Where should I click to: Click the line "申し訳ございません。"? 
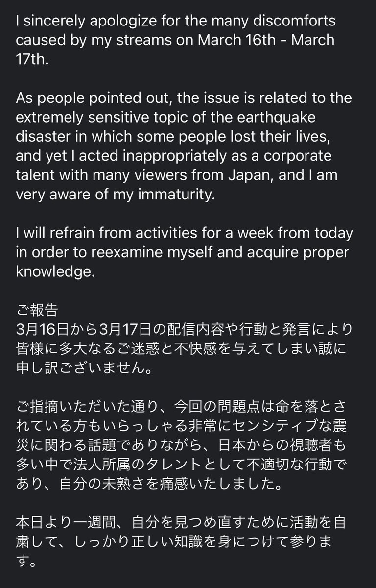[85, 366]
